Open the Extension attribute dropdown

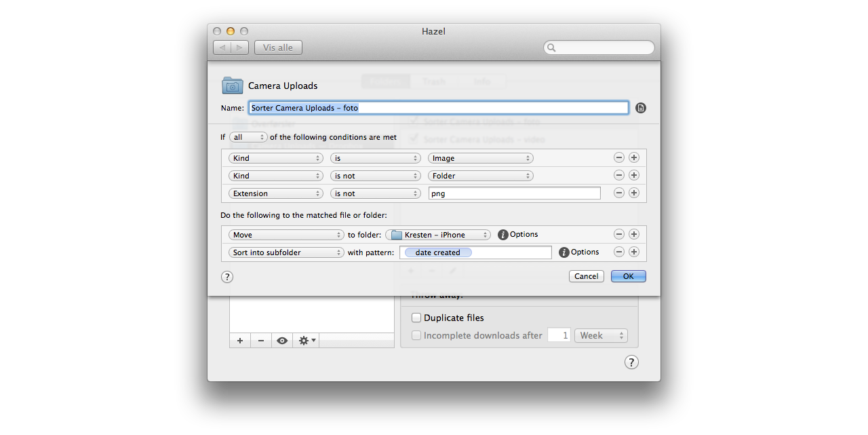(x=275, y=193)
